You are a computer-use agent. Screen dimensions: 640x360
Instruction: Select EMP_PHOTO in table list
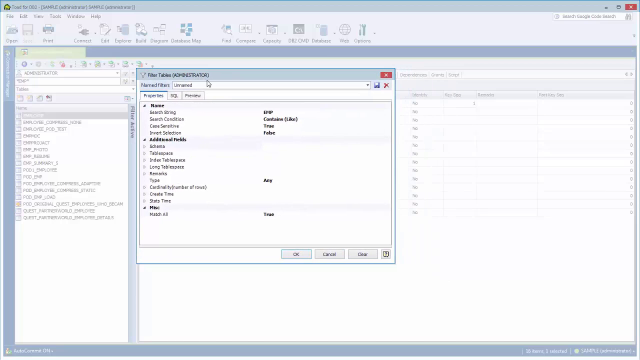pos(36,149)
